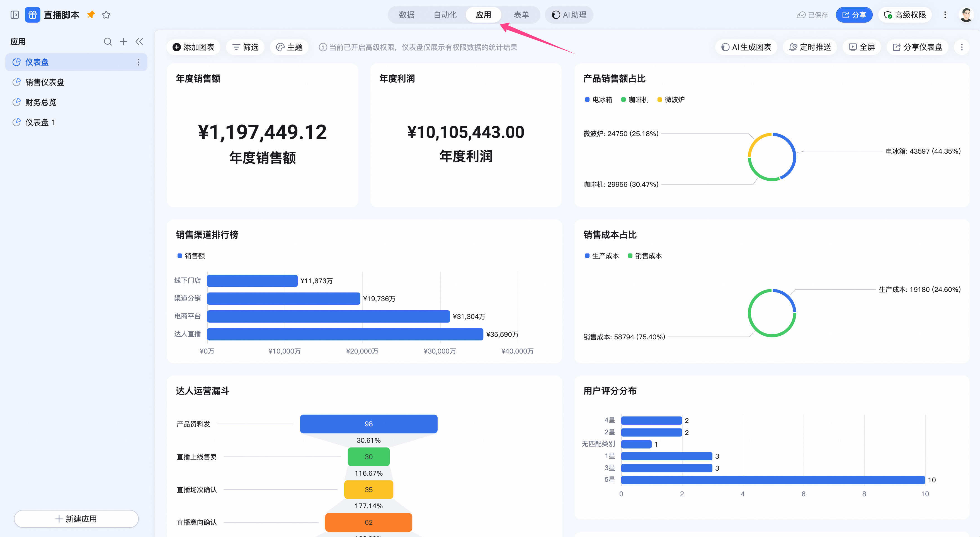Toggle 电冰箱 legend item

(598, 100)
